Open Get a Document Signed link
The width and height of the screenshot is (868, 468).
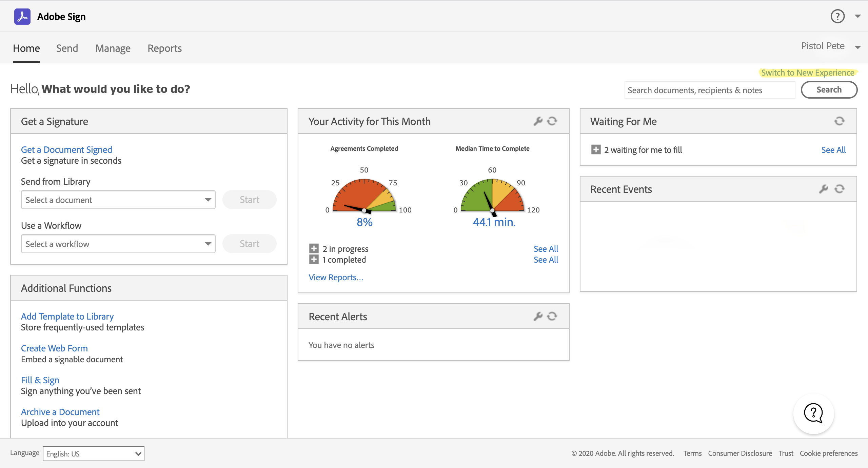pos(66,149)
